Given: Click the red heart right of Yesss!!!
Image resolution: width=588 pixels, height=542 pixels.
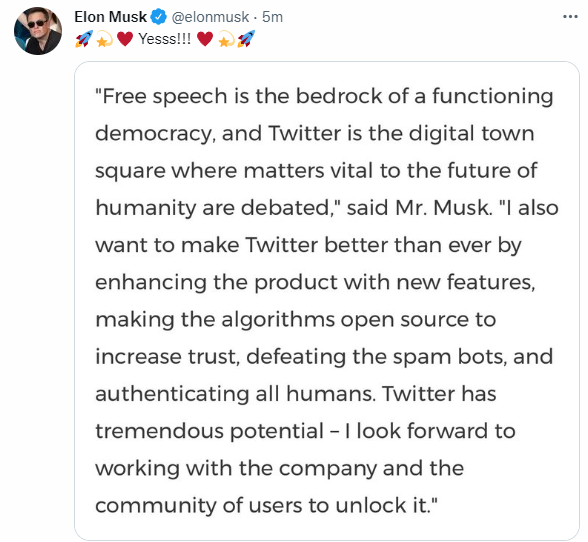Looking at the screenshot, I should [205, 39].
